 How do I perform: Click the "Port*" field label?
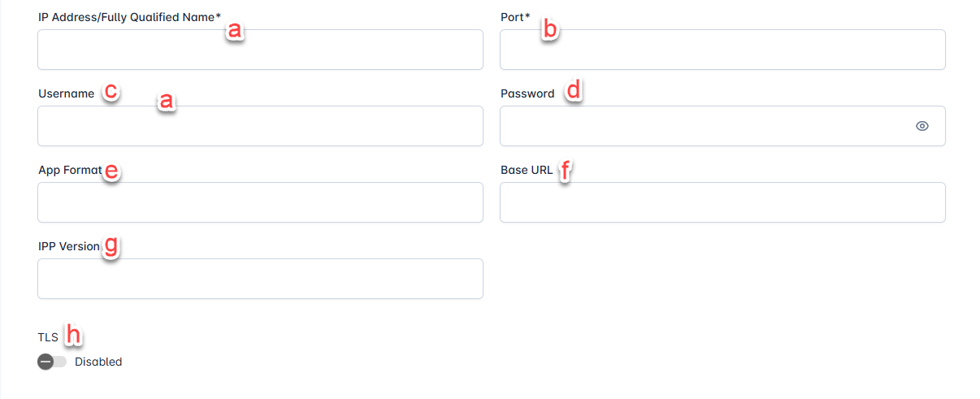[515, 17]
